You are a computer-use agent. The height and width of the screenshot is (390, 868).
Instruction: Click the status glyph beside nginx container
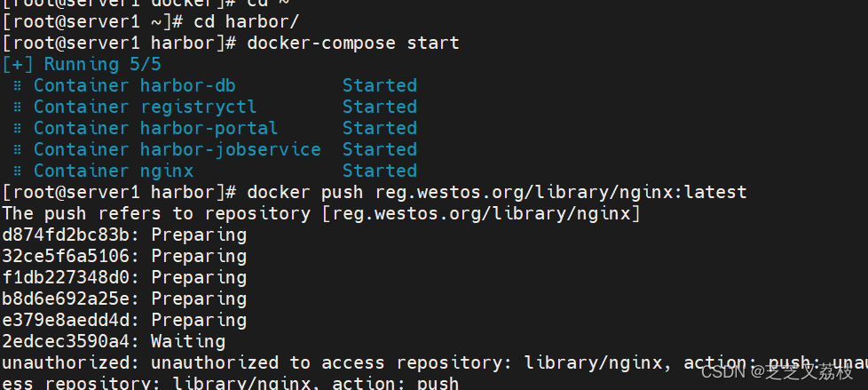coord(18,171)
